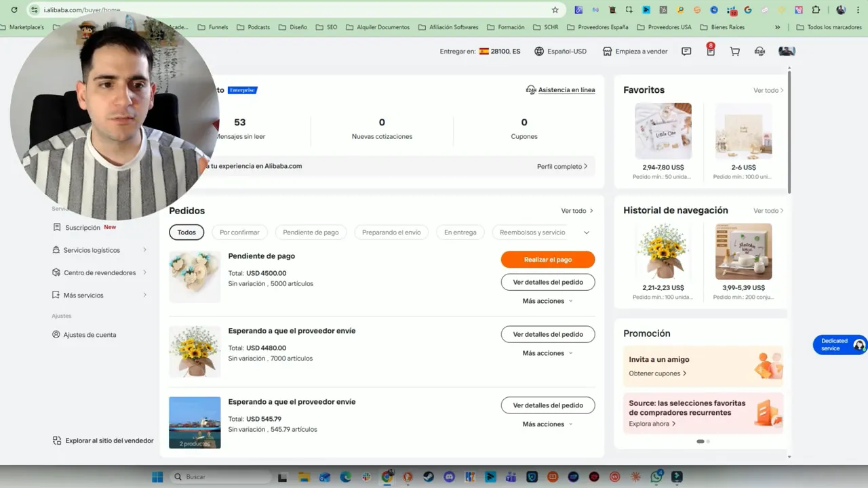Image resolution: width=868 pixels, height=488 pixels.
Task: Click the globe icon beside Español-USD
Action: point(539,52)
